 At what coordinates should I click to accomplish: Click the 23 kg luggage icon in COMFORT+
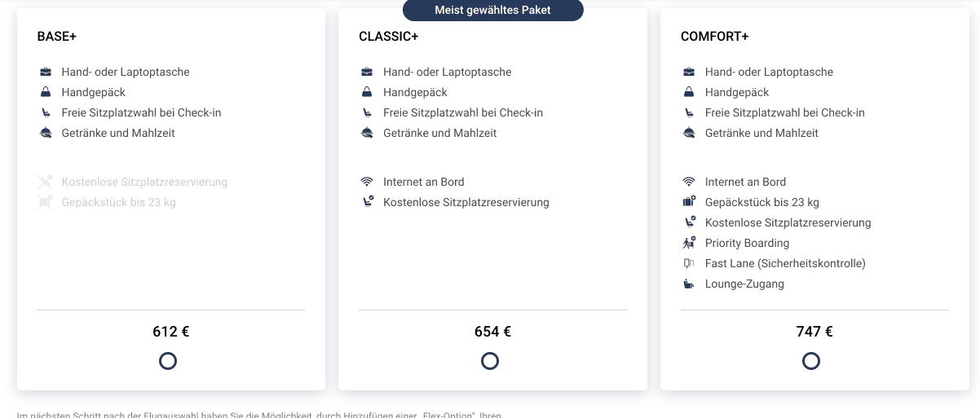pyautogui.click(x=689, y=202)
